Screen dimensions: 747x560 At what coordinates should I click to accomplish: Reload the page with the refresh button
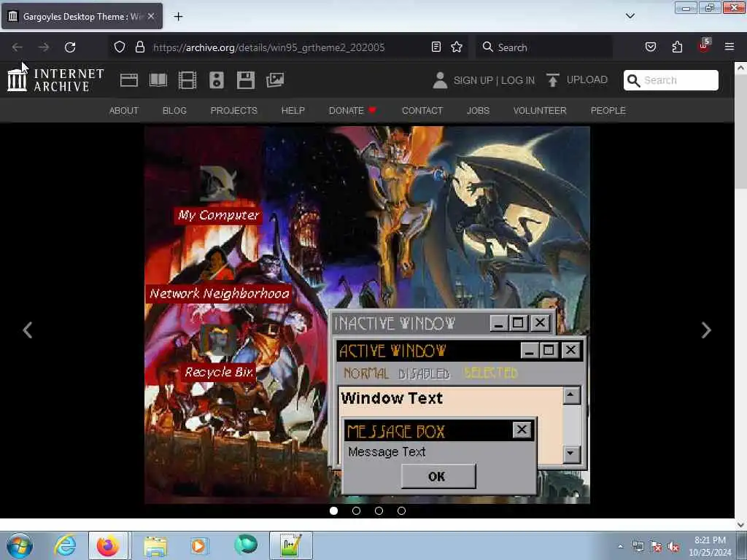tap(70, 47)
